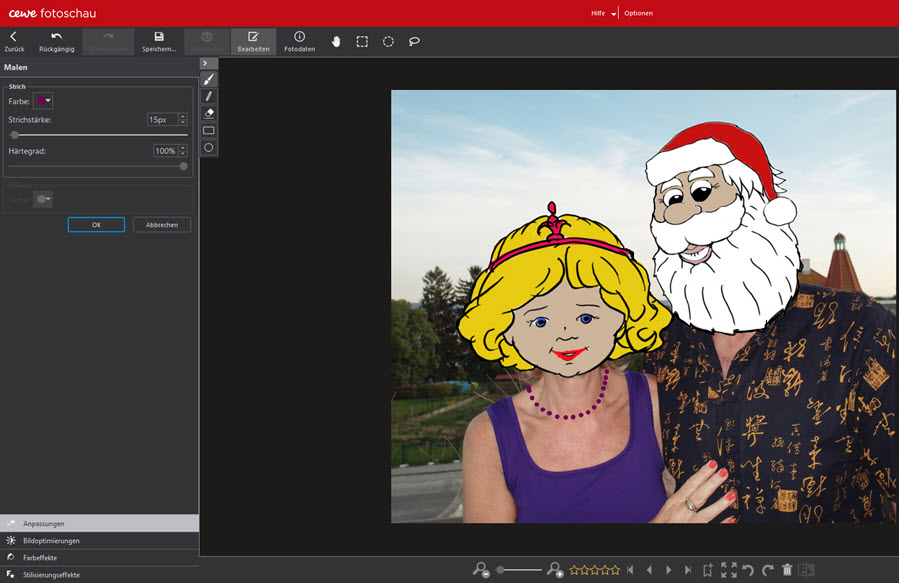Click the Abbrechen button
Screen dimensions: 900x583
point(162,225)
